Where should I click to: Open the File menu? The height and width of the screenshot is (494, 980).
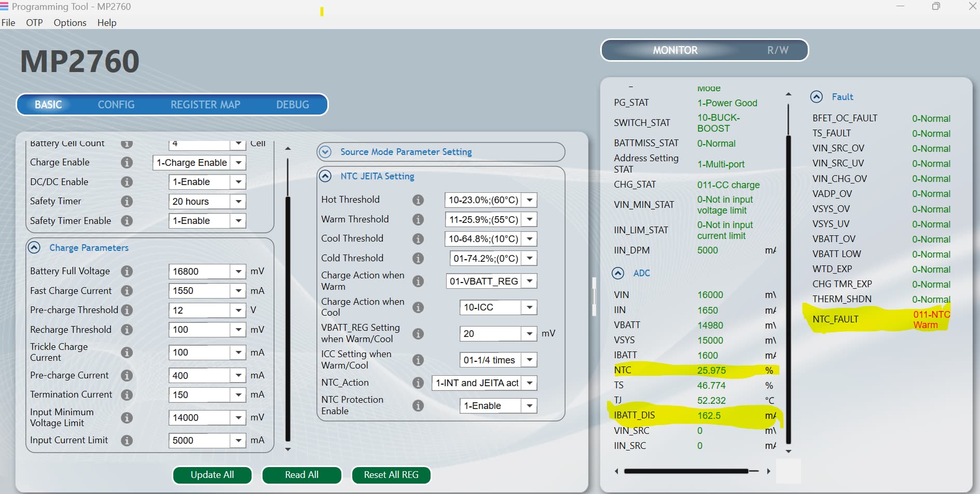pos(8,23)
